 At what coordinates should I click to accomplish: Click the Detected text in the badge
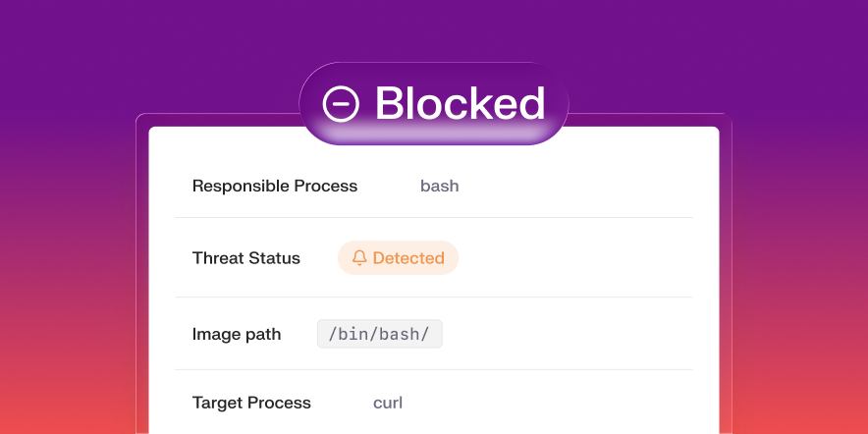pos(408,258)
